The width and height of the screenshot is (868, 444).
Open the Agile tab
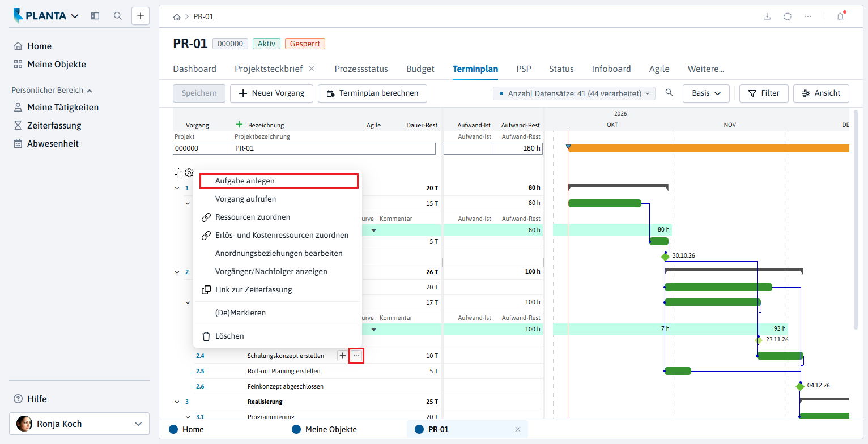click(659, 69)
